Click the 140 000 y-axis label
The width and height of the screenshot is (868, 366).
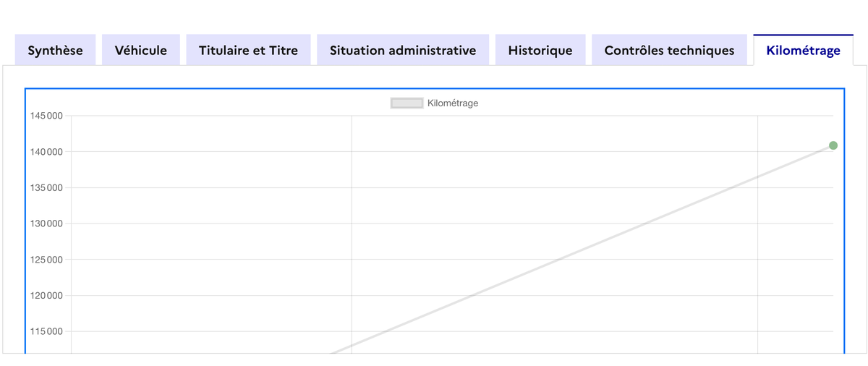(x=46, y=152)
